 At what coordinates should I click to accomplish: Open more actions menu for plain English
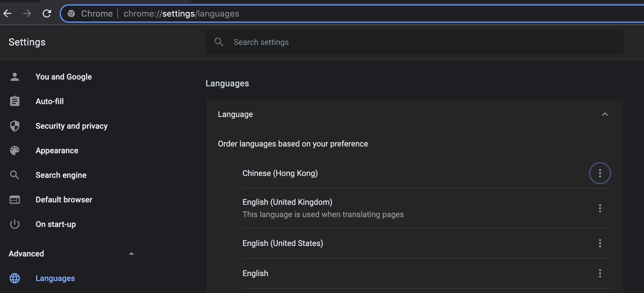pyautogui.click(x=600, y=273)
